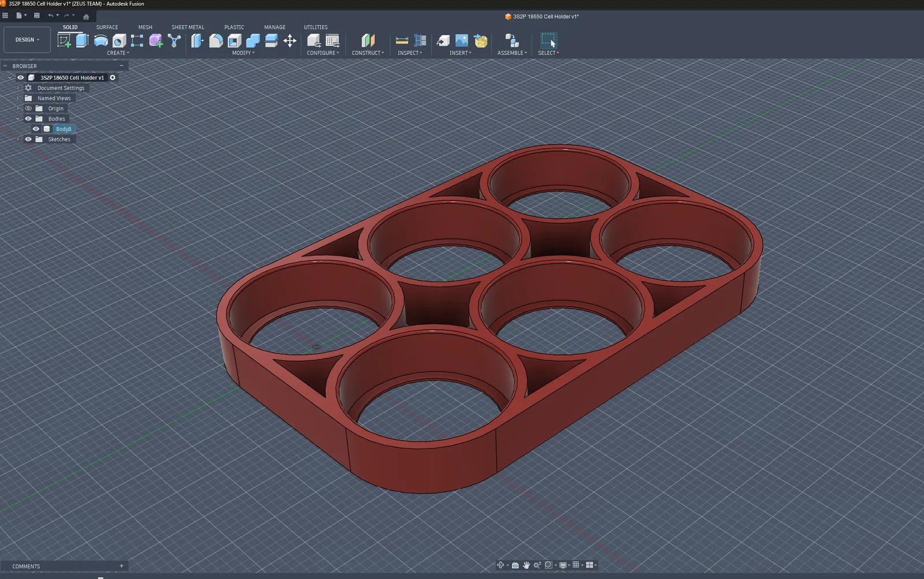Viewport: 924px width, 579px height.
Task: Choose the Offset Face tool
Action: pyautogui.click(x=271, y=40)
